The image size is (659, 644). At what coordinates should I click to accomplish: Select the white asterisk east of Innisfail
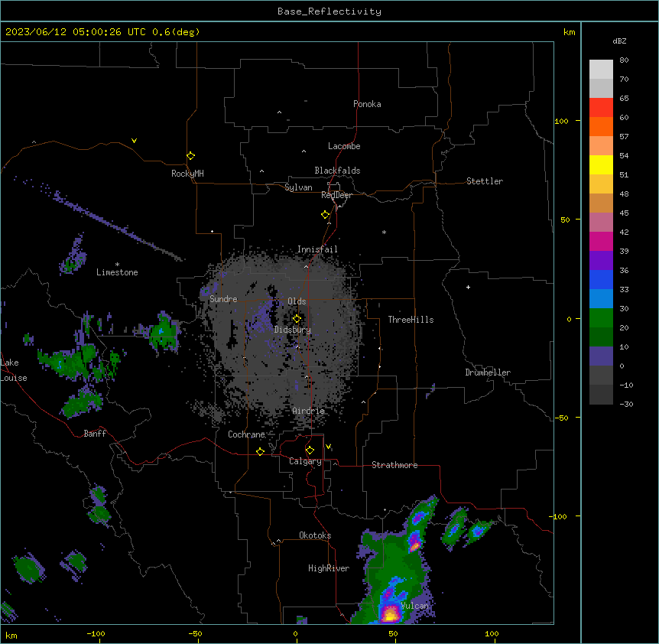pos(384,232)
